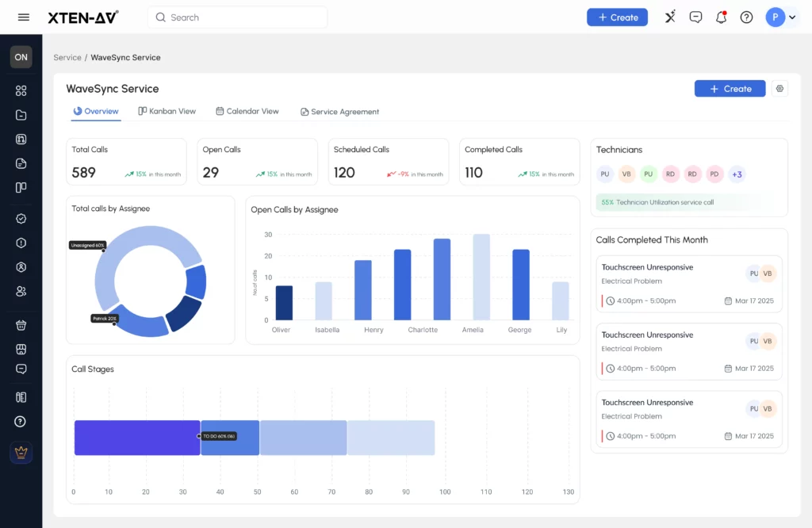Viewport: 812px width, 528px height.
Task: Click the WaveSync Service breadcrumb
Action: coord(125,57)
